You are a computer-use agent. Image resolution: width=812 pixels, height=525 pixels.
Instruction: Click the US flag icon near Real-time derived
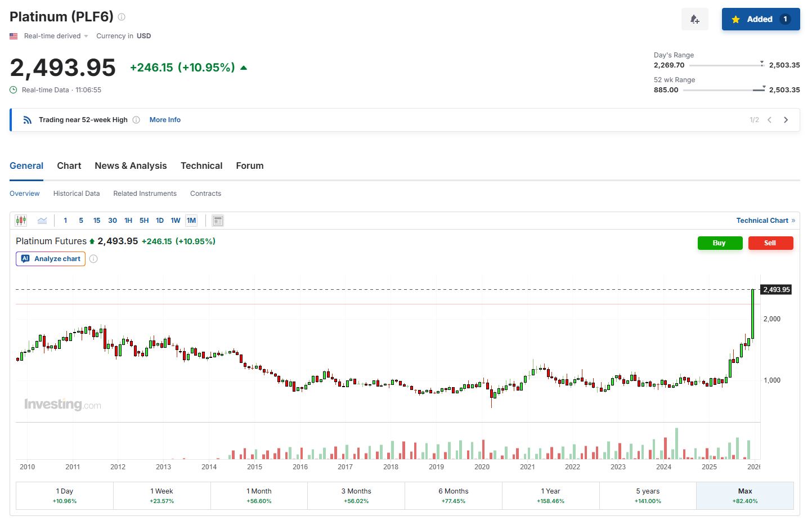pos(14,36)
